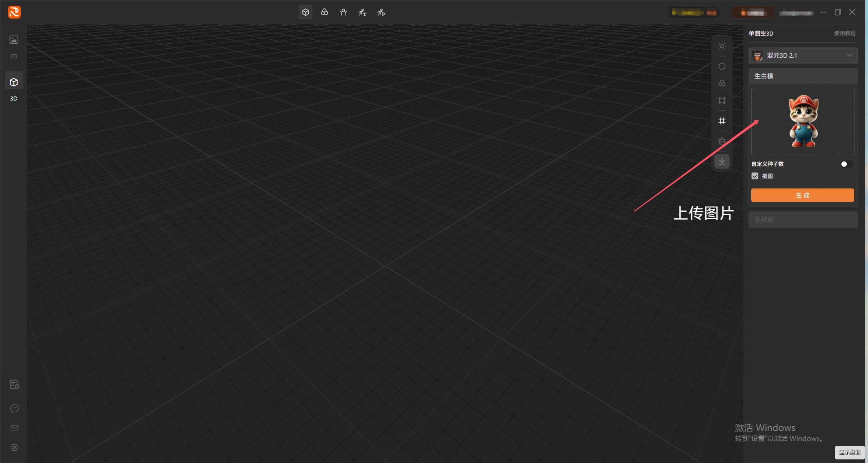Click the raised-arms figure rigging icon
868x463 pixels.
coord(343,12)
